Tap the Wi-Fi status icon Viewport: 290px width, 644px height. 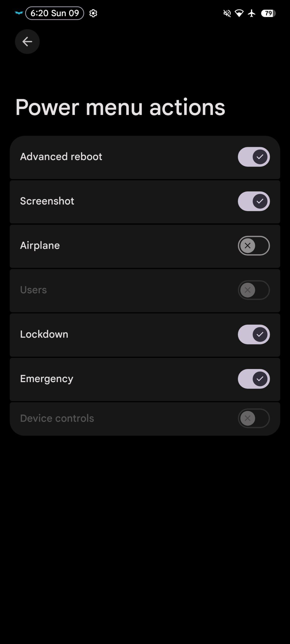[x=239, y=13]
